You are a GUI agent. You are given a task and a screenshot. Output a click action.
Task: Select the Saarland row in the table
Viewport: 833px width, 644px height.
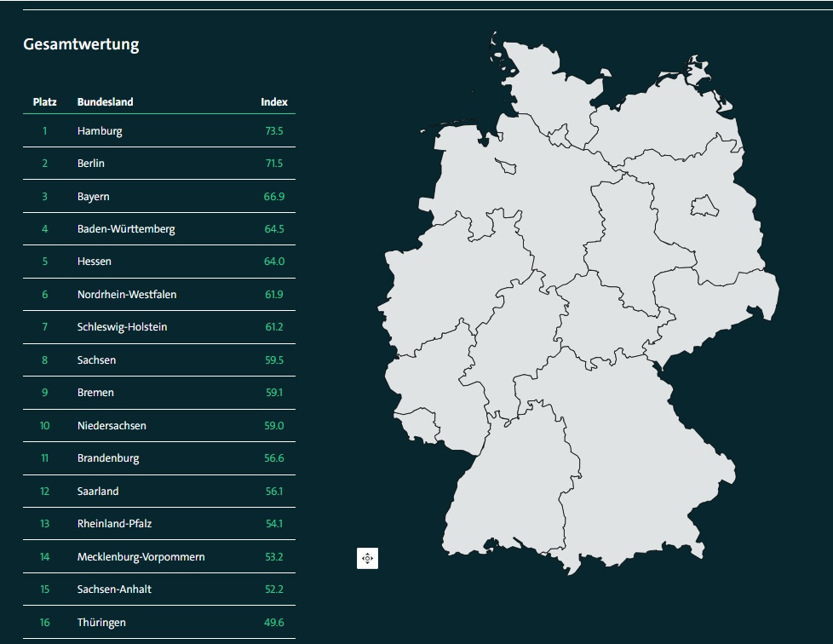pos(159,491)
